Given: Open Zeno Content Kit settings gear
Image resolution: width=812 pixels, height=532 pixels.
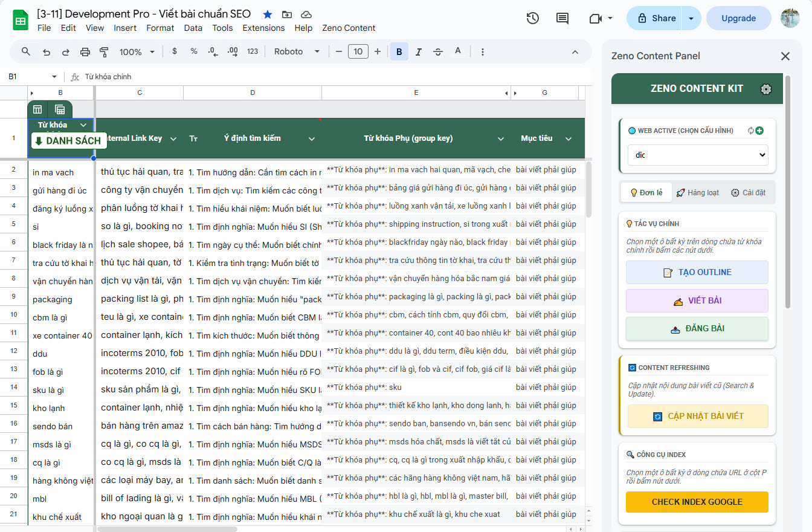Looking at the screenshot, I should tap(765, 88).
